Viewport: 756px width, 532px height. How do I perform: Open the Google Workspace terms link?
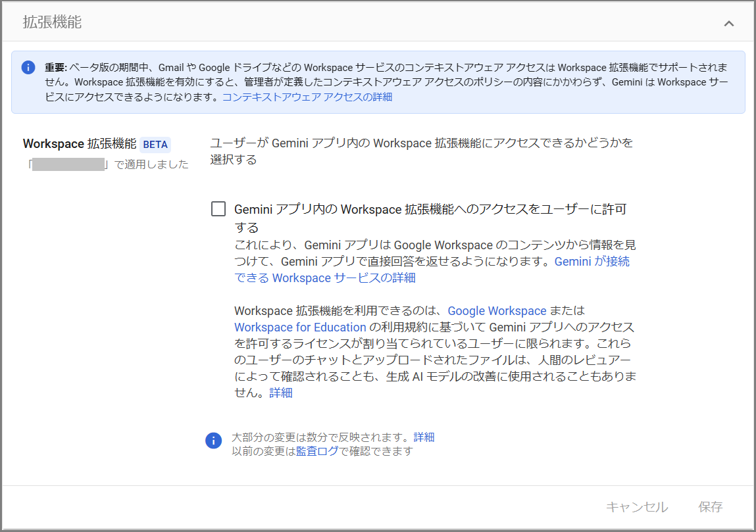pos(497,311)
